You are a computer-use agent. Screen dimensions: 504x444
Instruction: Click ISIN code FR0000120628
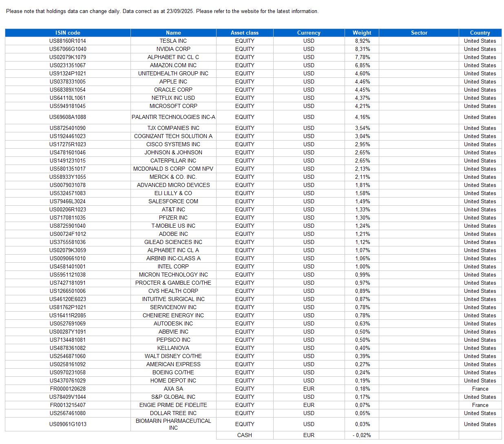(68, 389)
